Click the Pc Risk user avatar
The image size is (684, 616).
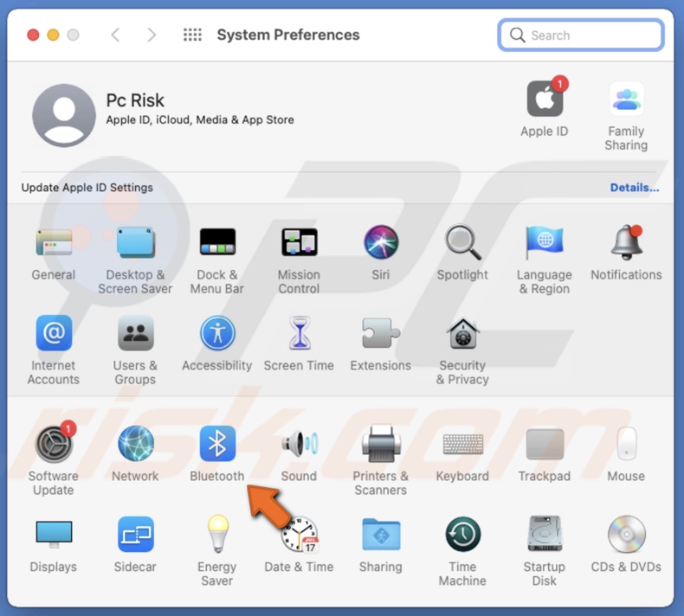[x=64, y=116]
